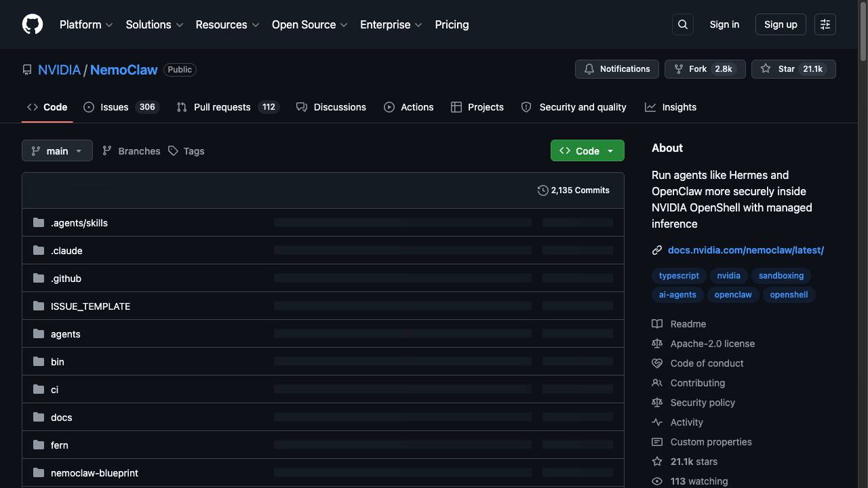Click the folder icon next to fern
This screenshot has width=868, height=488.
click(x=39, y=445)
